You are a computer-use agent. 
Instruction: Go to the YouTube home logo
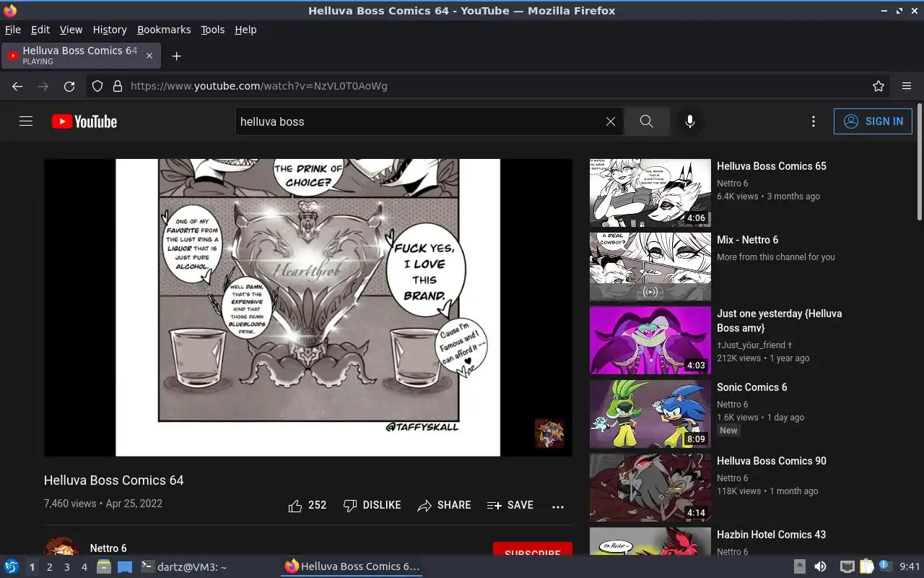pos(84,121)
